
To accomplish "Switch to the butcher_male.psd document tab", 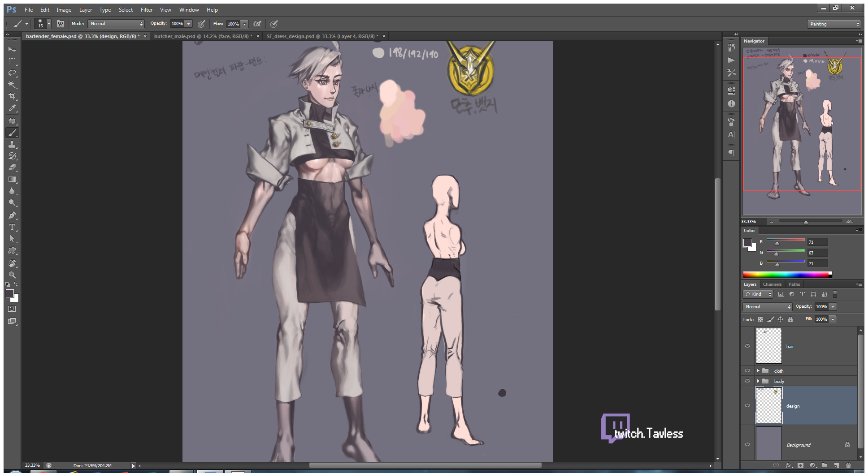I will (x=203, y=36).
